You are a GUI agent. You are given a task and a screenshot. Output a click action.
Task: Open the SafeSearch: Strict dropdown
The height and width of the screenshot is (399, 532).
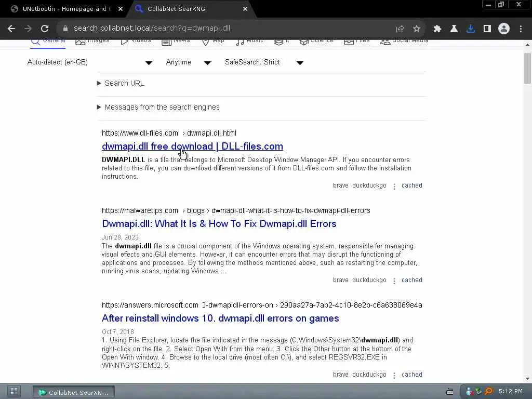tap(264, 62)
